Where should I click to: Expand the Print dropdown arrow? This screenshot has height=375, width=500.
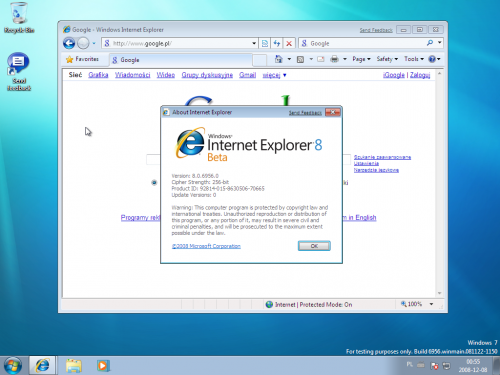pos(345,59)
